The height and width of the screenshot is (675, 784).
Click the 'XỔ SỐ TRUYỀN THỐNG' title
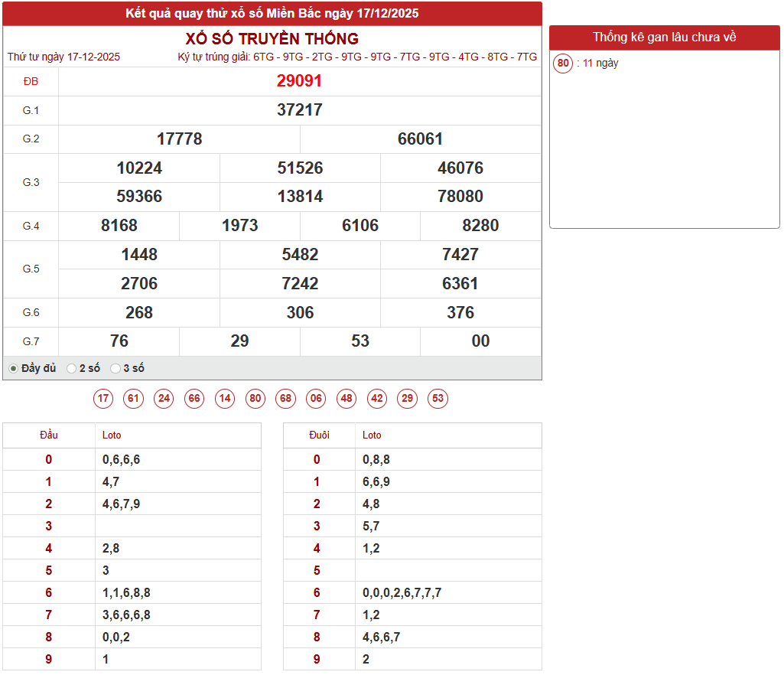[x=272, y=39]
